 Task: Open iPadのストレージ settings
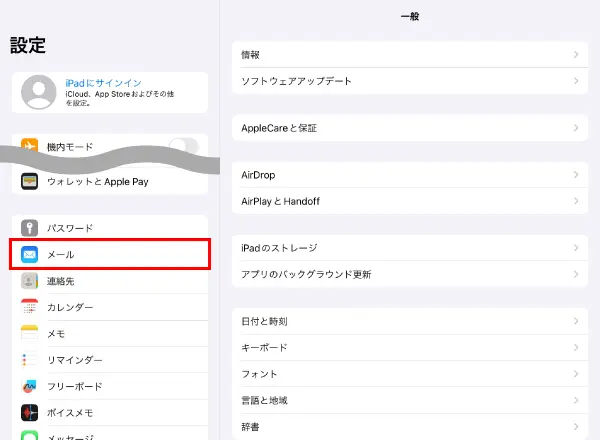pos(410,248)
